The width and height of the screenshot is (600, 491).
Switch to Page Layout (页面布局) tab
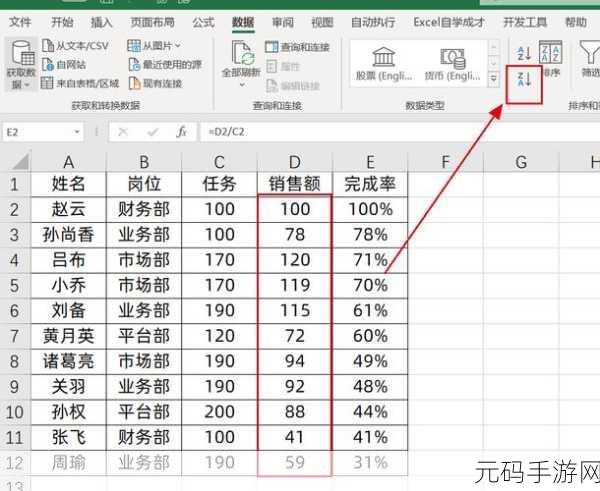coord(152,22)
